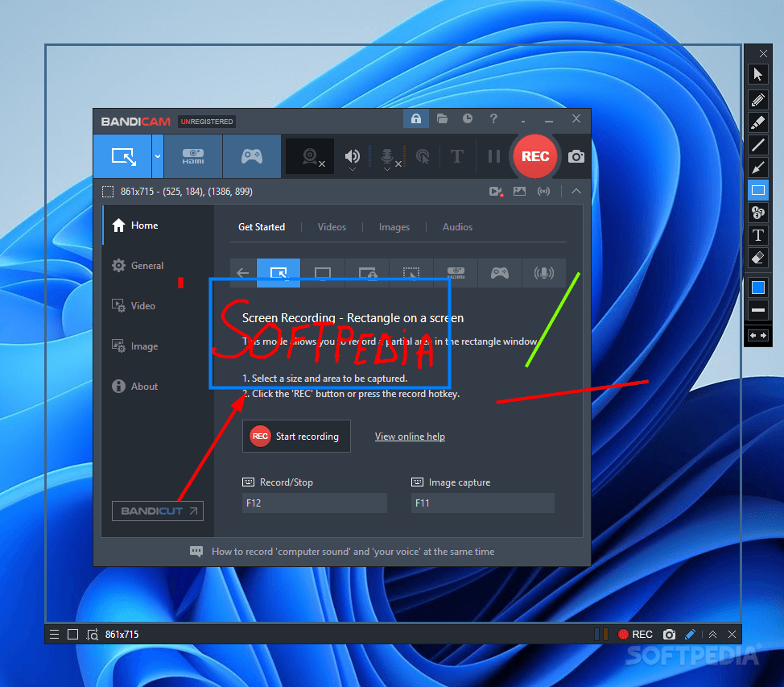This screenshot has height=687, width=784.
Task: Choose the highlighter annotation tool
Action: coord(757,122)
